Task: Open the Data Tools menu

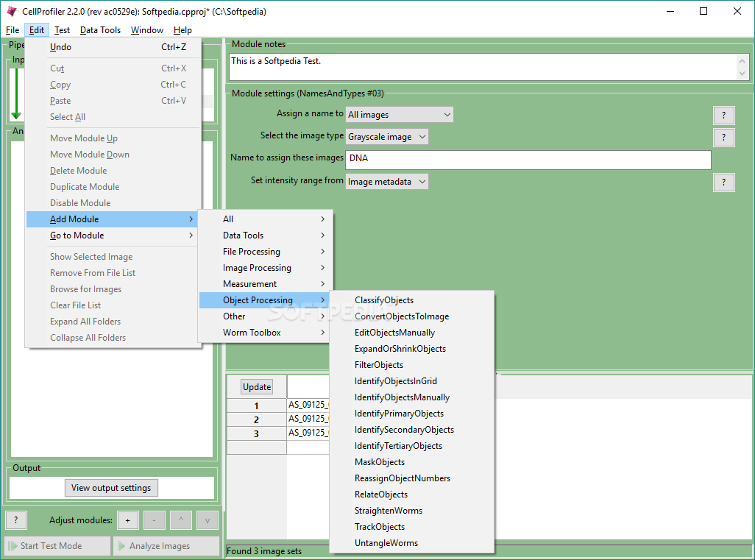Action: pos(100,30)
